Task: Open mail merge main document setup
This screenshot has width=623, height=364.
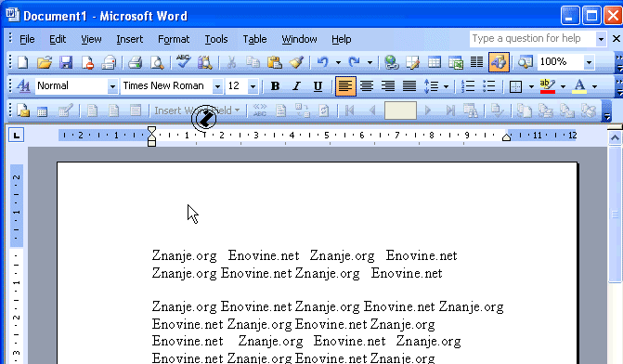Action: coord(23,110)
